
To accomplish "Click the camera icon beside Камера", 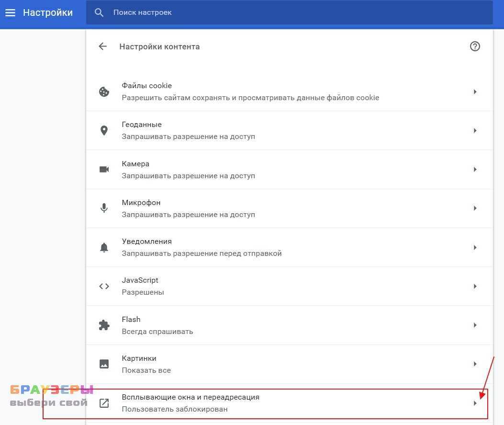I will [x=104, y=169].
